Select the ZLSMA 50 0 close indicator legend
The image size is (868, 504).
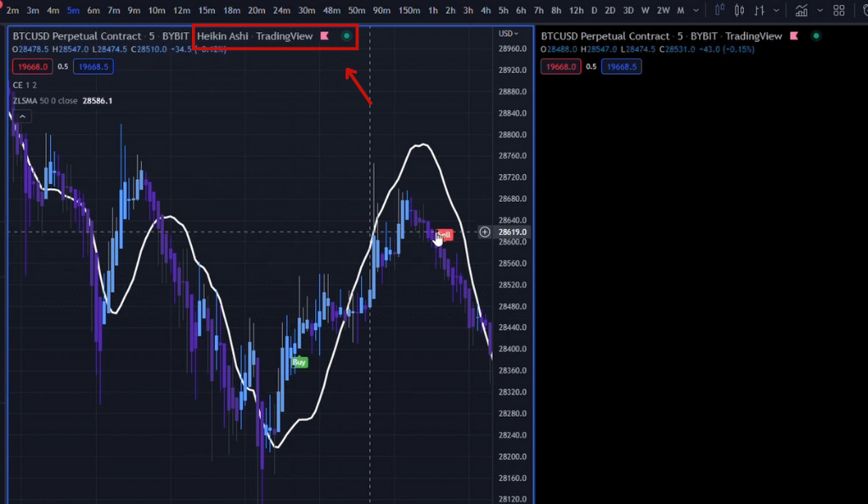pos(45,101)
